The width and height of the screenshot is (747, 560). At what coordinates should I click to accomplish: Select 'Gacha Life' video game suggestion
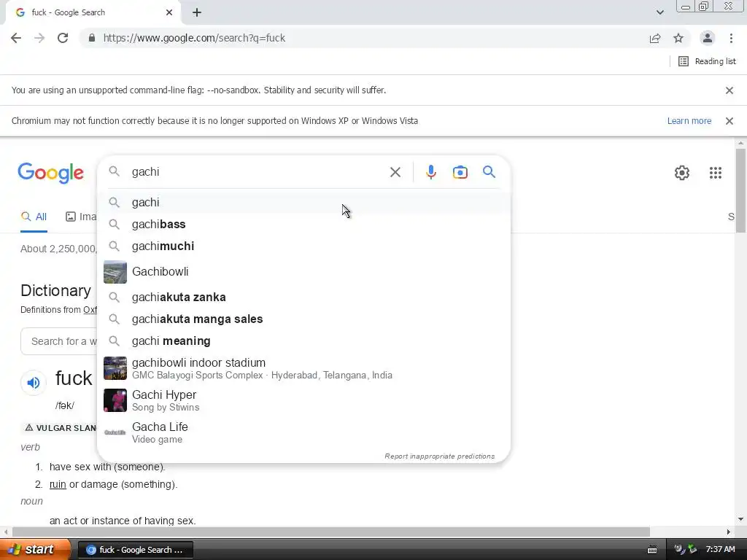pos(304,432)
